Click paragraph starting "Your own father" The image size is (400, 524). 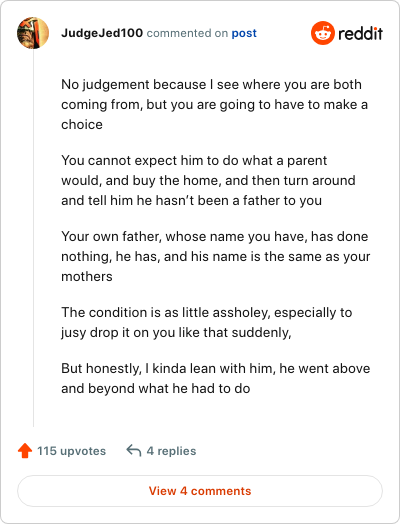click(x=216, y=256)
